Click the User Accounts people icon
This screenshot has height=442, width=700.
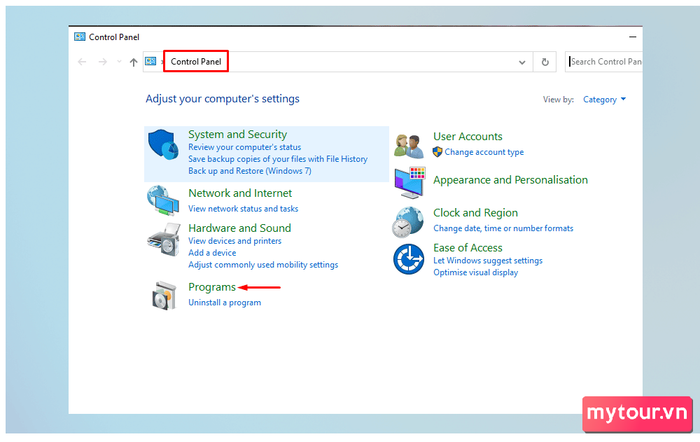tap(408, 146)
